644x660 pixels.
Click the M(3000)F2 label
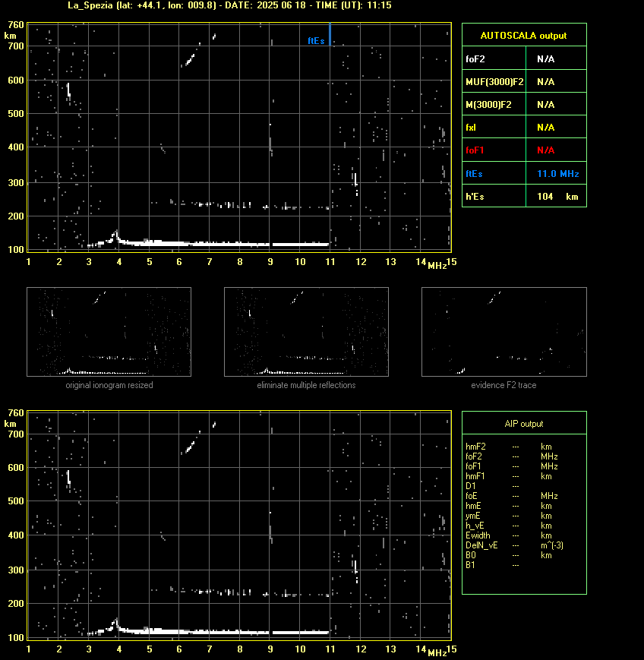point(488,104)
